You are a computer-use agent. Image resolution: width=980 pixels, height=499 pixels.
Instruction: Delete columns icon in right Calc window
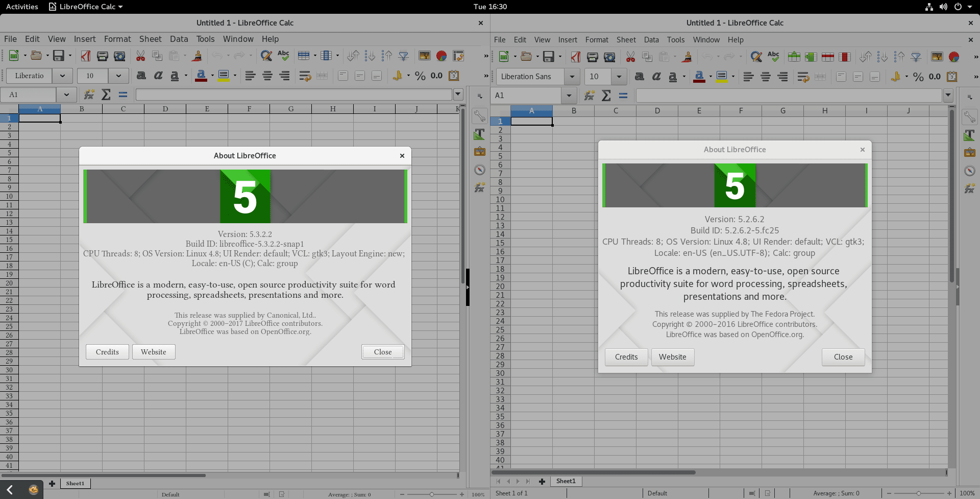845,57
